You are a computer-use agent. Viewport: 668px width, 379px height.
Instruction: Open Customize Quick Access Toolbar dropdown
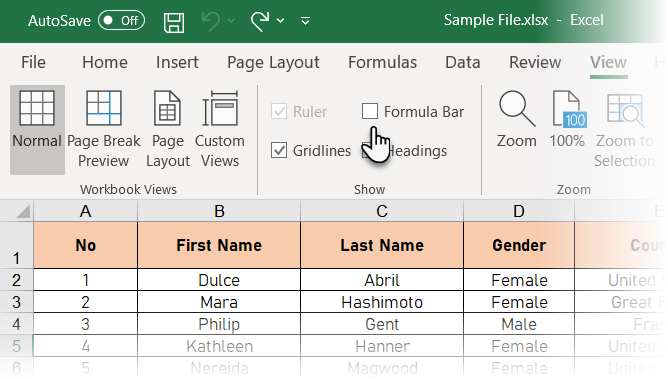[x=305, y=20]
